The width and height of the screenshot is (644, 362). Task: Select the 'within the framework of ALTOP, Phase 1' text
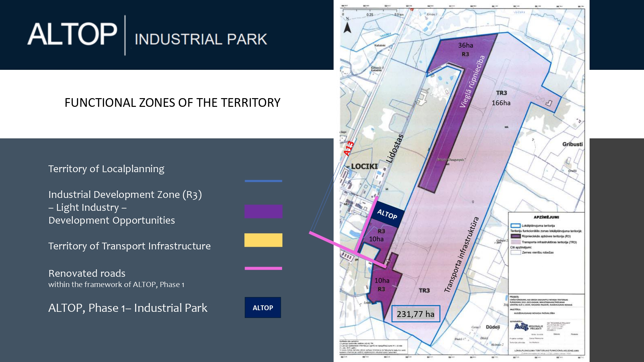pyautogui.click(x=116, y=284)
